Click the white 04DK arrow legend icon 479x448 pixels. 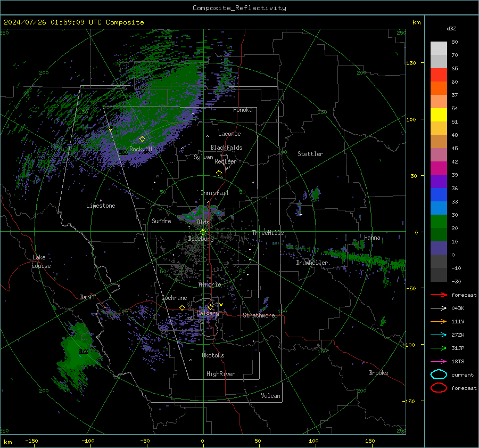(439, 308)
